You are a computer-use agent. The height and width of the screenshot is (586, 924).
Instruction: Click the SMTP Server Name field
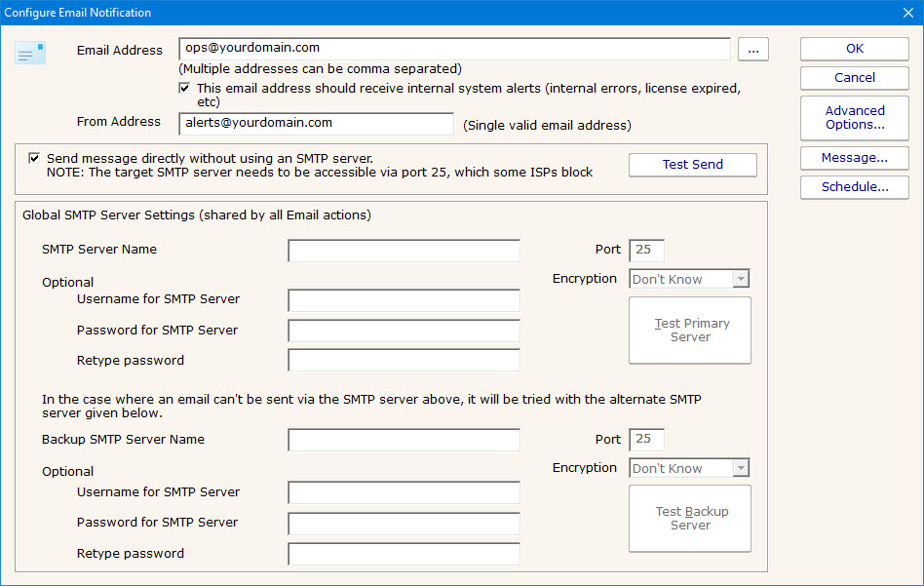(x=404, y=250)
